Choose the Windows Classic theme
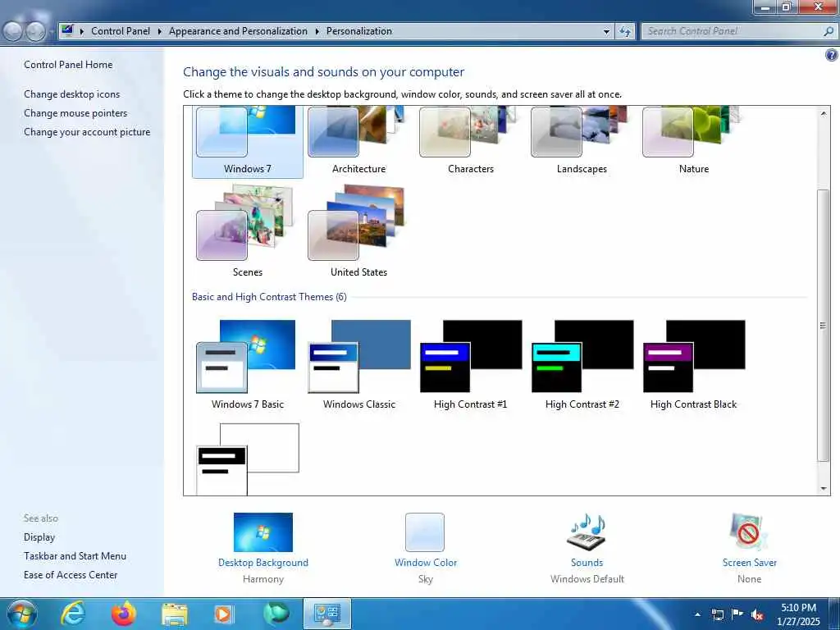The image size is (840, 630). pos(359,364)
